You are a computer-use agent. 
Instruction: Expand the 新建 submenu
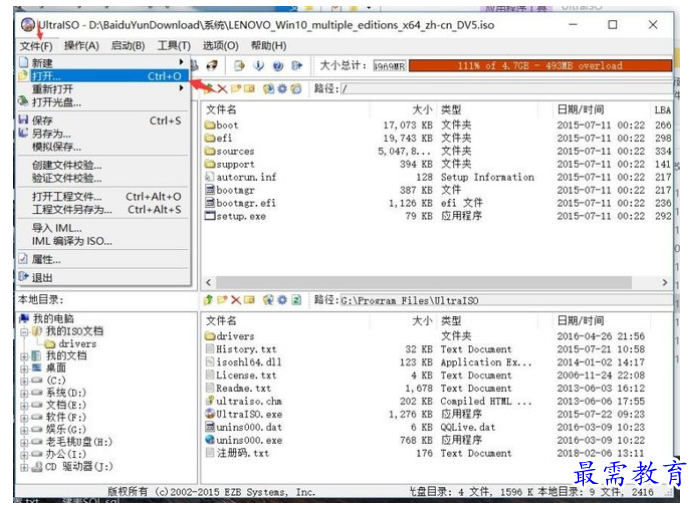coord(104,63)
